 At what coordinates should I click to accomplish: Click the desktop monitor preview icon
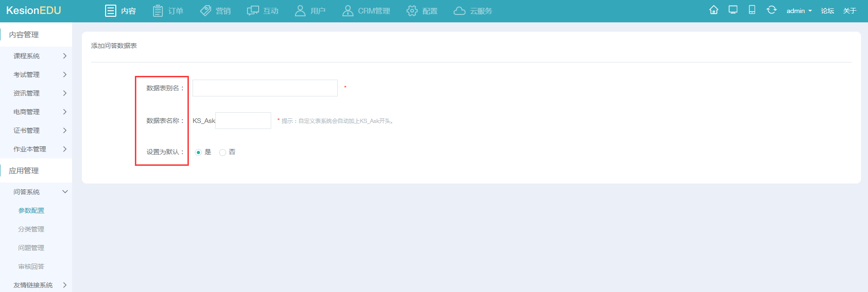pyautogui.click(x=733, y=10)
